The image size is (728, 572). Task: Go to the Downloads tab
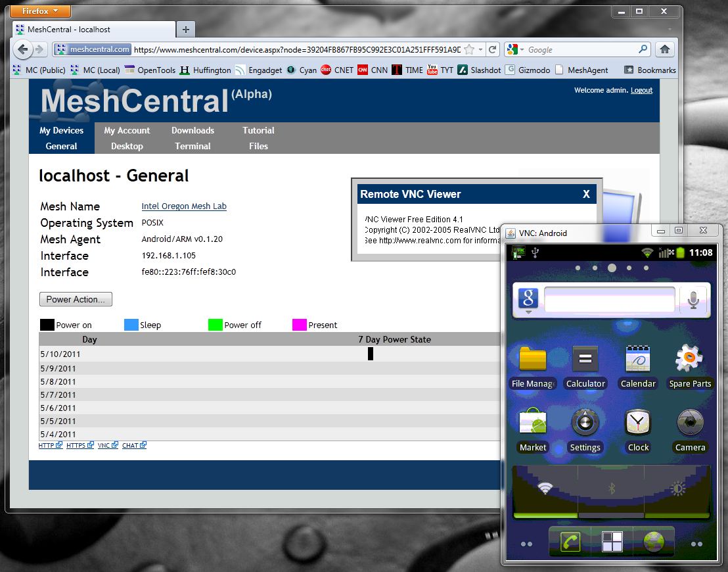[x=193, y=131]
